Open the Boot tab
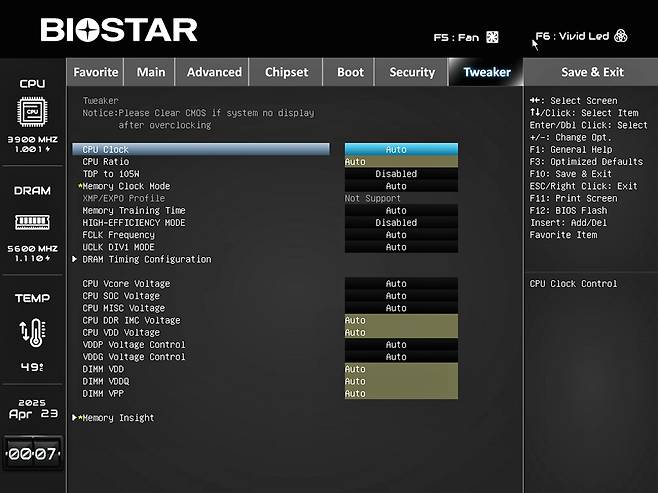The width and height of the screenshot is (658, 493). [350, 72]
